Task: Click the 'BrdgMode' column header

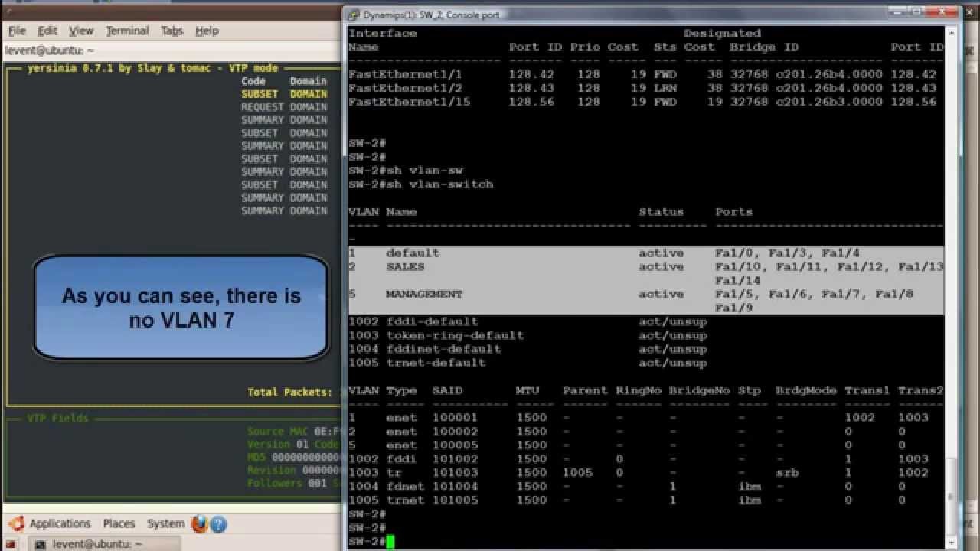Action: [806, 390]
